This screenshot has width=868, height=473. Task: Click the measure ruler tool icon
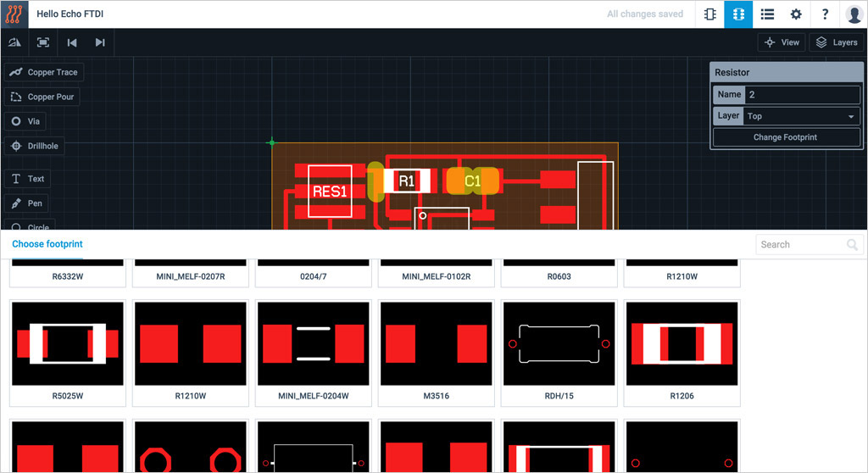click(15, 42)
